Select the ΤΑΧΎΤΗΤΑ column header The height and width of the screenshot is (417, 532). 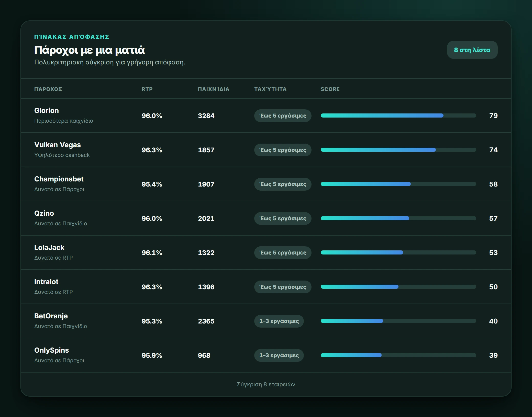coord(270,89)
